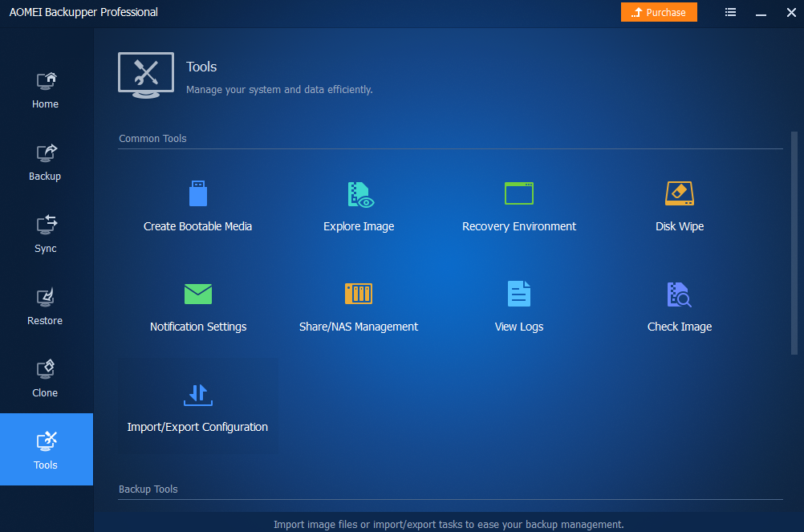804x532 pixels.
Task: Switch to the Home sidebar tab
Action: [46, 90]
